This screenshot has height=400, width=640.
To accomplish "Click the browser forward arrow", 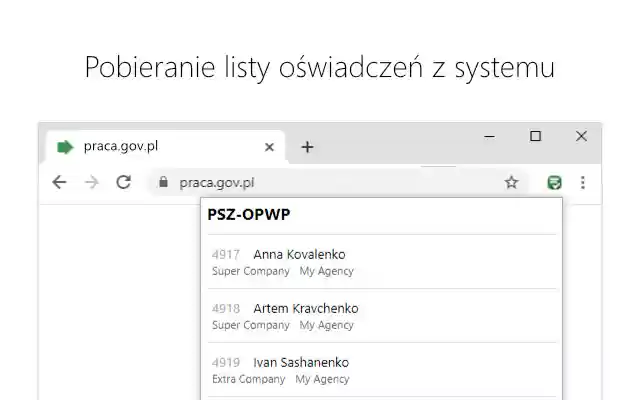I will pyautogui.click(x=92, y=182).
